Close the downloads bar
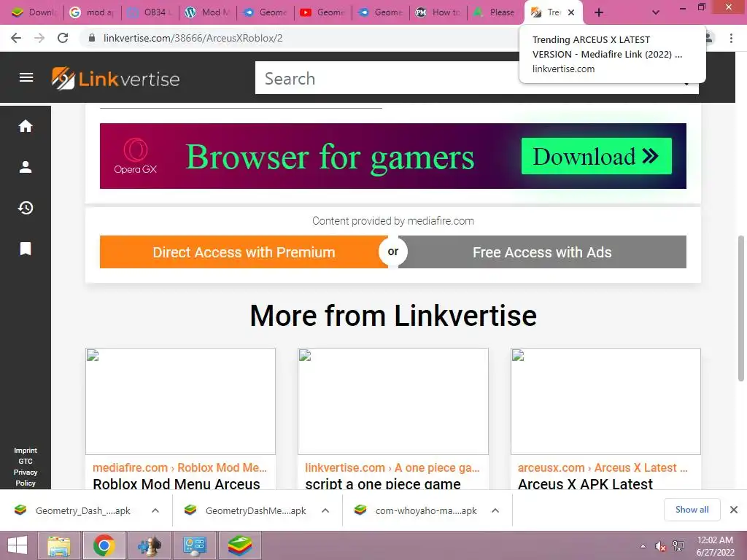Viewport: 747px width, 560px height. [734, 510]
